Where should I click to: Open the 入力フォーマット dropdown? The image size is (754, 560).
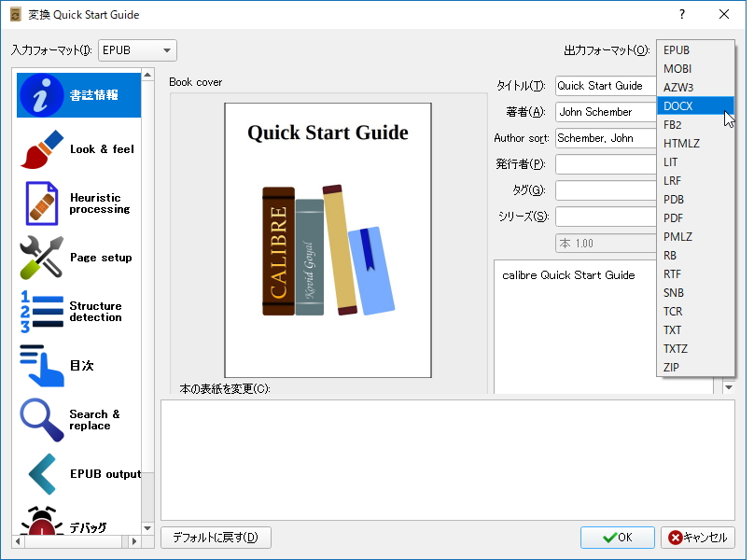pos(136,49)
